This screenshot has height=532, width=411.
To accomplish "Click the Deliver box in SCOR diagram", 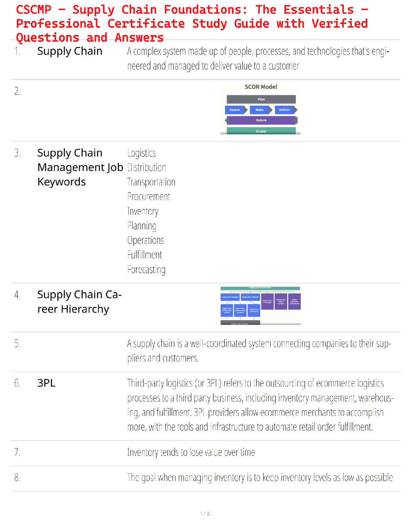I will pyautogui.click(x=284, y=110).
